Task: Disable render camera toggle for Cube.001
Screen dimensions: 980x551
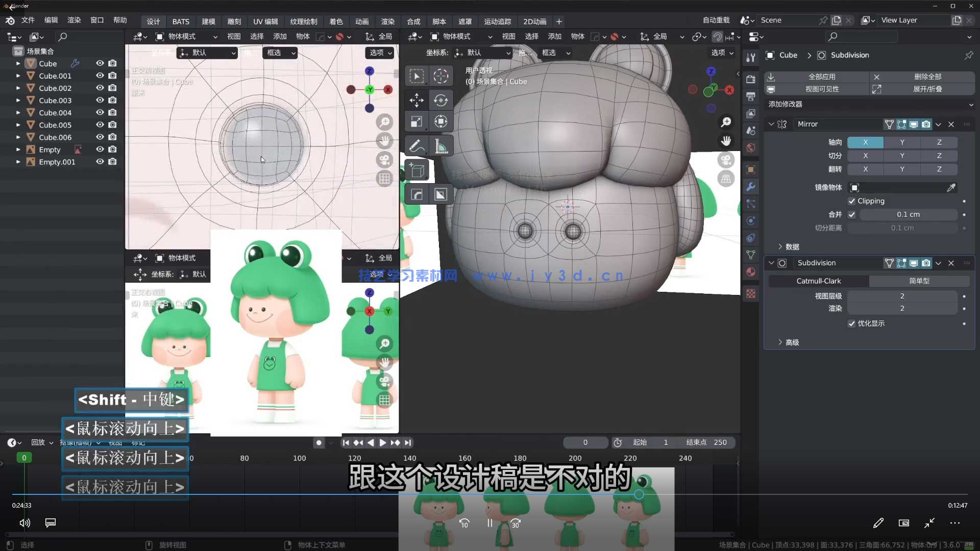Action: pos(112,76)
